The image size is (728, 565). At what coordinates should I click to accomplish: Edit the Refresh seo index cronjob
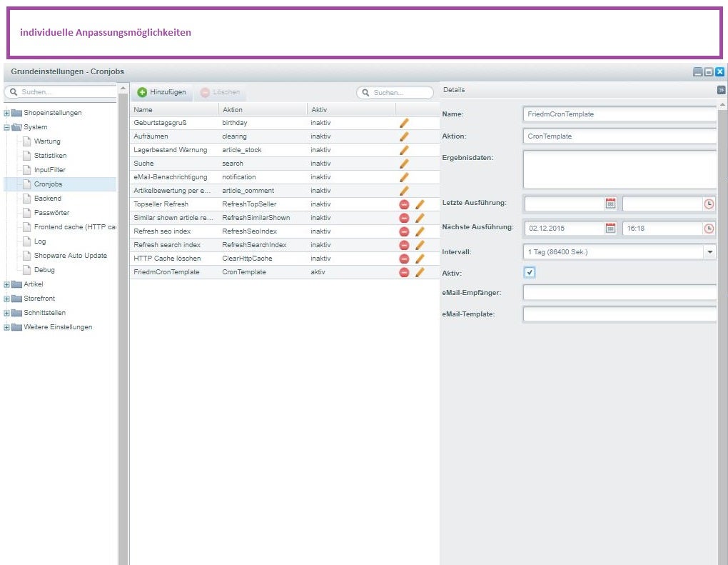tap(420, 231)
